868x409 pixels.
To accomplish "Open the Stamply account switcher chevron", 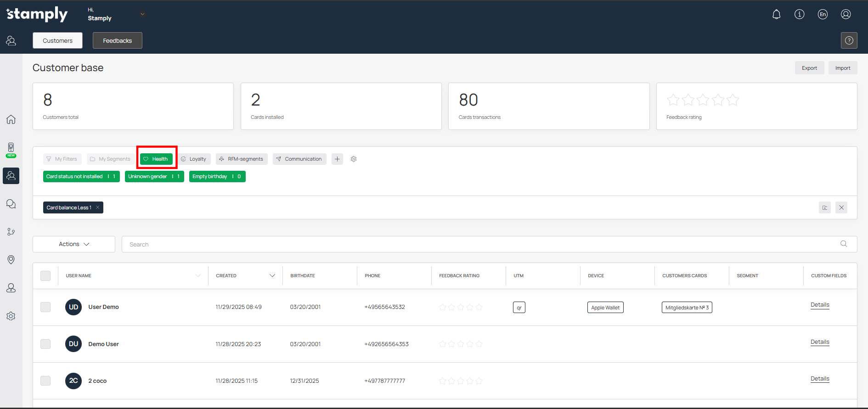I will pos(142,14).
